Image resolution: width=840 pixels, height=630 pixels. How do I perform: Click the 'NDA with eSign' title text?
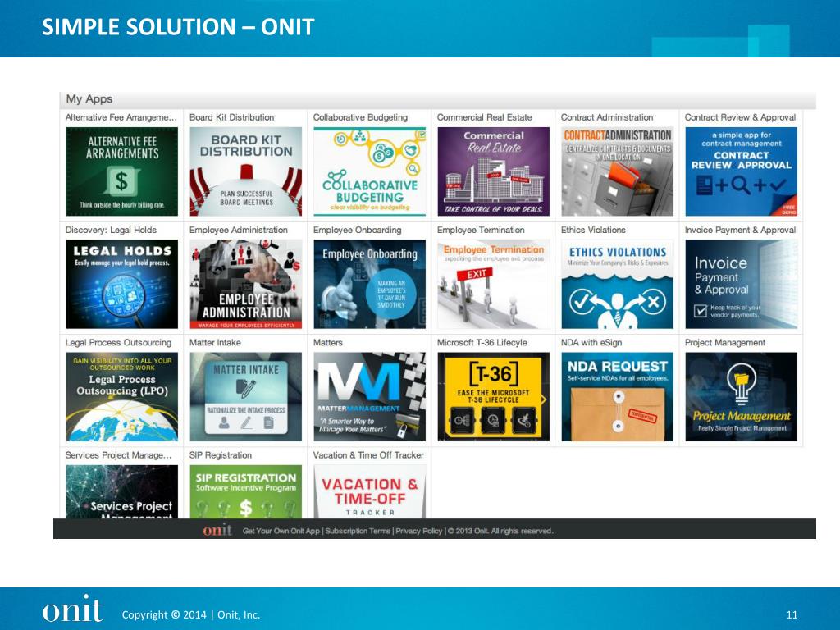[x=591, y=342]
